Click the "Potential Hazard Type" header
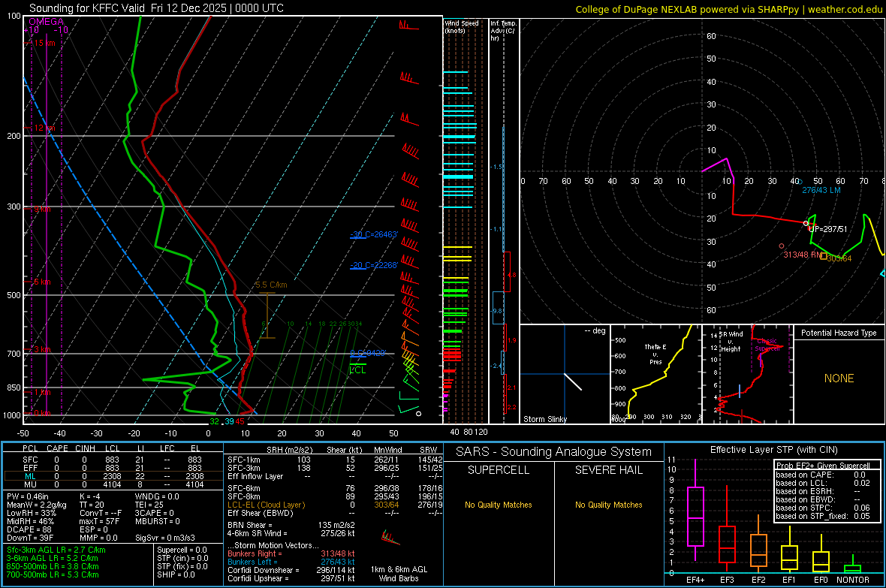 (x=839, y=333)
